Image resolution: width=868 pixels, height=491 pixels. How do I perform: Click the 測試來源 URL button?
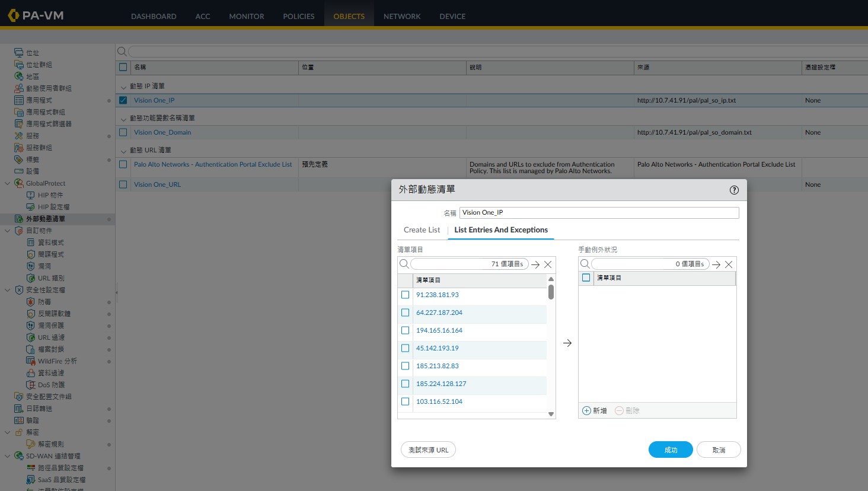(x=428, y=450)
